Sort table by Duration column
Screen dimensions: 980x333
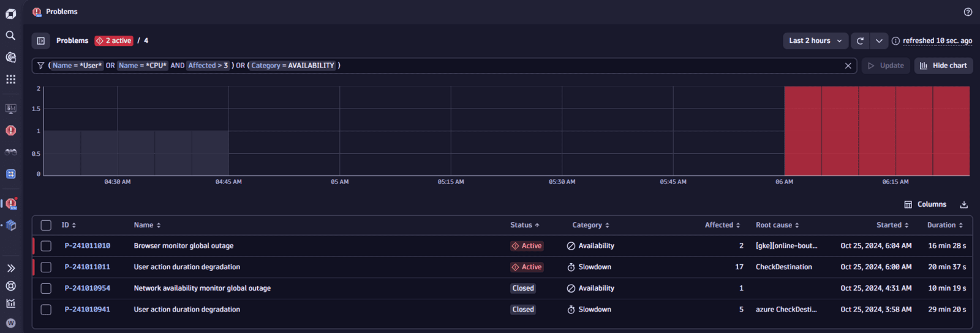[944, 225]
